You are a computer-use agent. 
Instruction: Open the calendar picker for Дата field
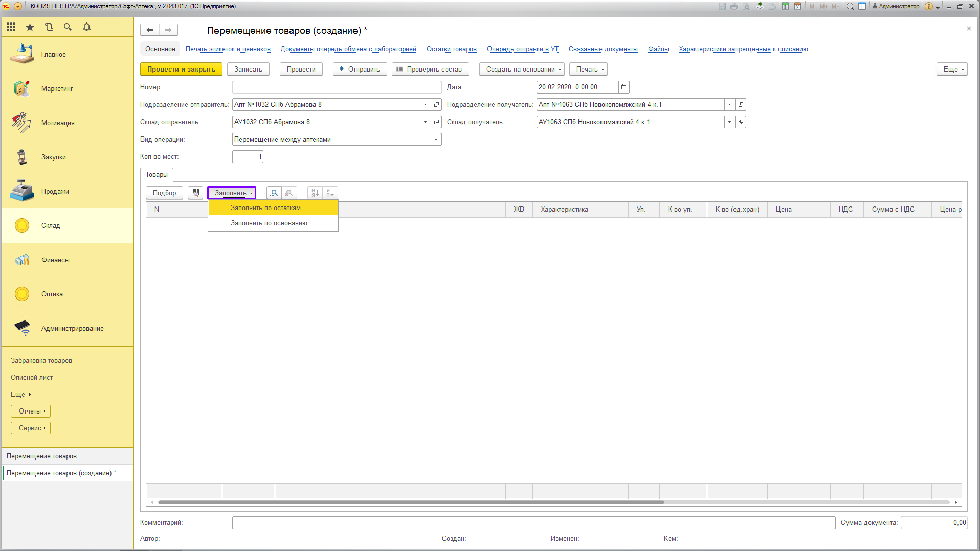coord(623,87)
